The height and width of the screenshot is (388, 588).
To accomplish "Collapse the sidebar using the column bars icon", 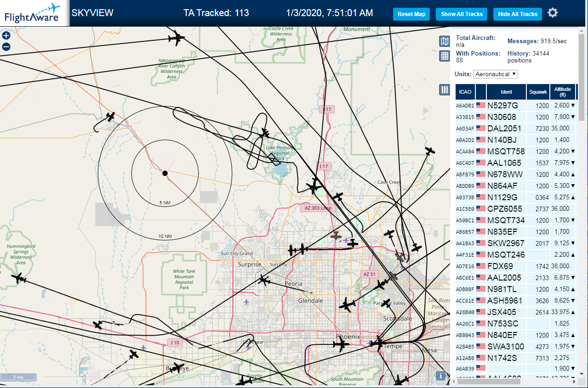I will pos(445,90).
